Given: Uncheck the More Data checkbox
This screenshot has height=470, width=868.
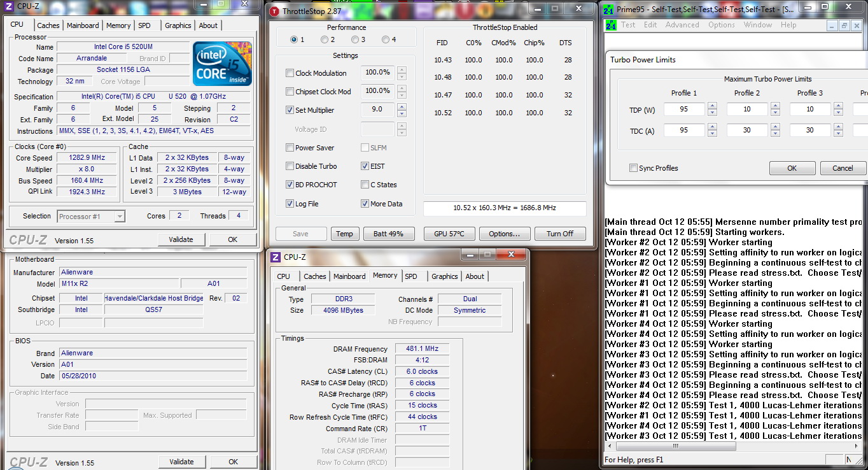Looking at the screenshot, I should tap(365, 204).
